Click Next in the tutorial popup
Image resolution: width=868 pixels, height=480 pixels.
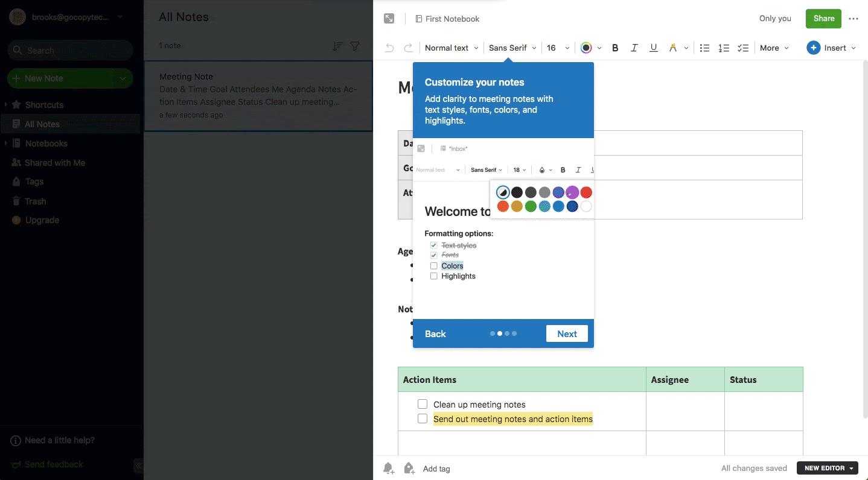point(567,333)
